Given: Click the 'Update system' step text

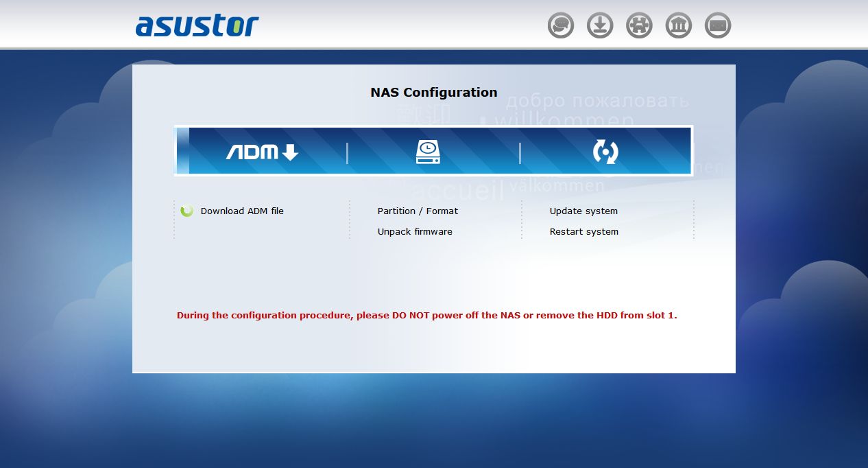Looking at the screenshot, I should click(x=583, y=211).
